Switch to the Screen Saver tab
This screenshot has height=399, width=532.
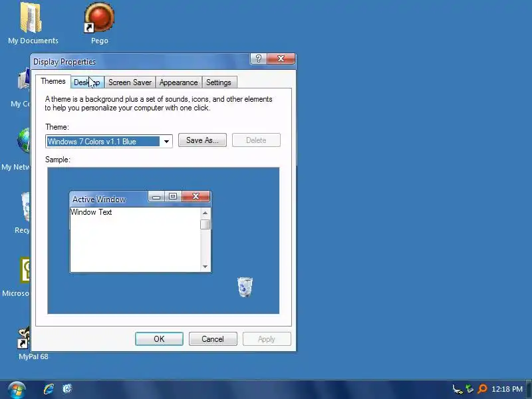(x=130, y=82)
